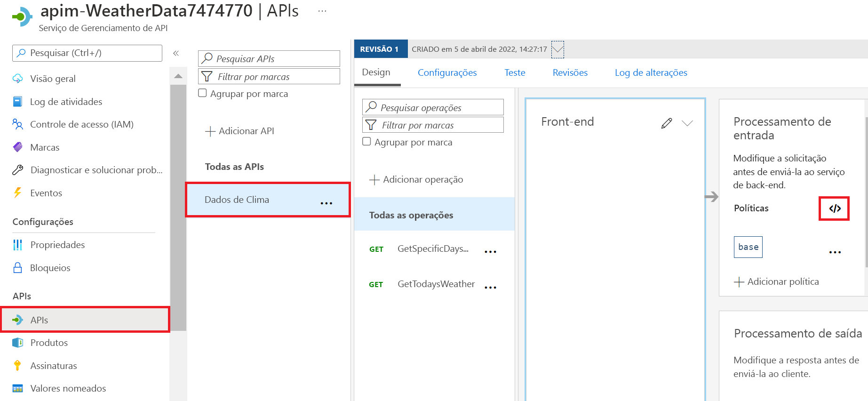
Task: Focus the Pesquisar APIs field
Action: pos(269,58)
